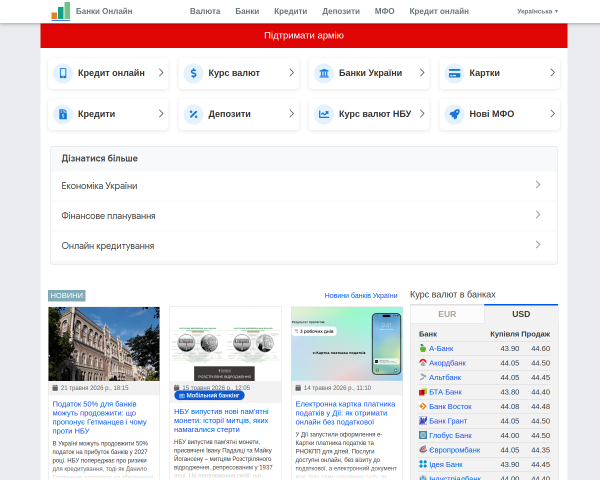
Task: Click the calendar icon beside 14 травня date
Action: click(x=298, y=388)
